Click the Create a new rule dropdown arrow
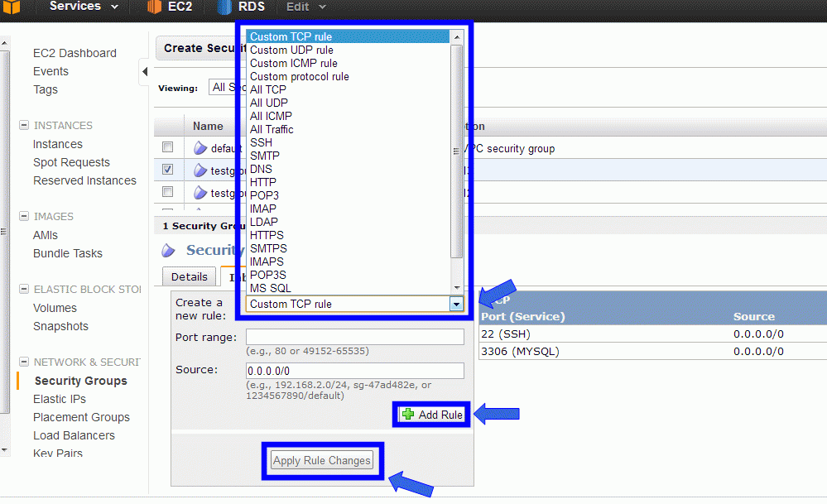 pos(456,305)
